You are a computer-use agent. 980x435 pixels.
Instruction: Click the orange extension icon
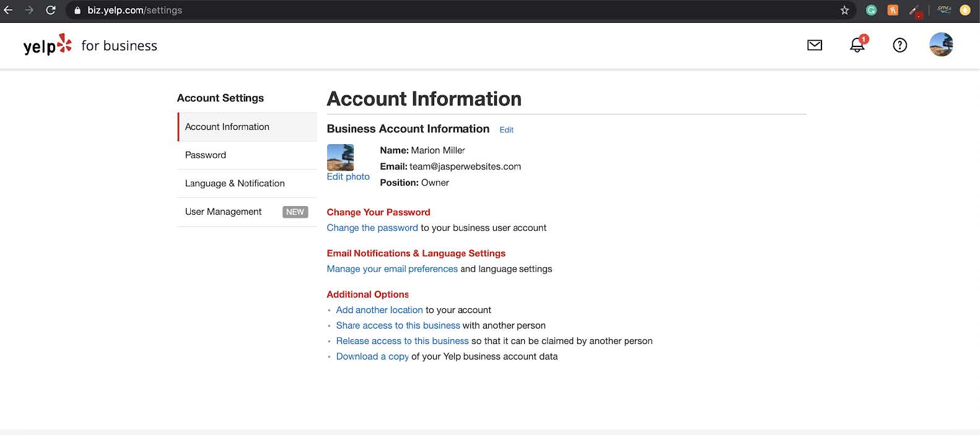(893, 10)
